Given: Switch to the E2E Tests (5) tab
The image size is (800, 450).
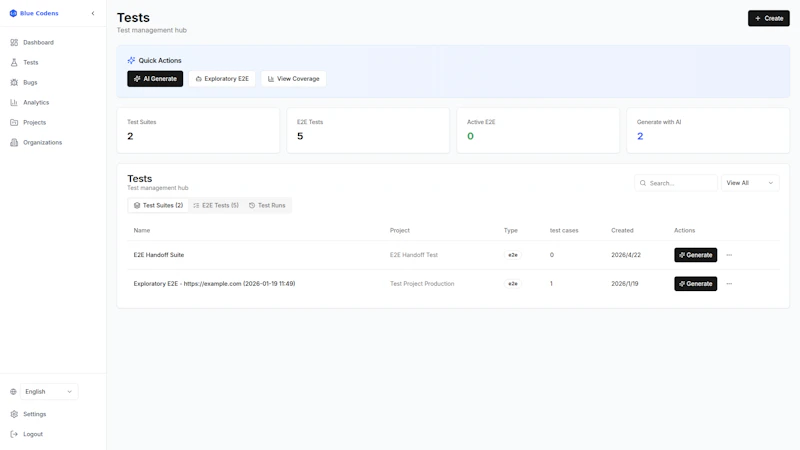Looking at the screenshot, I should coord(216,206).
